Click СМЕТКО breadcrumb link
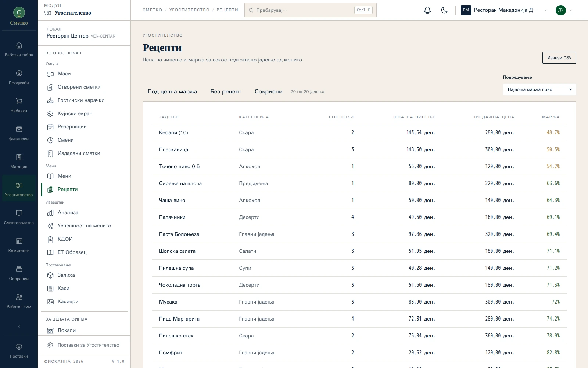The height and width of the screenshot is (368, 588). (153, 10)
